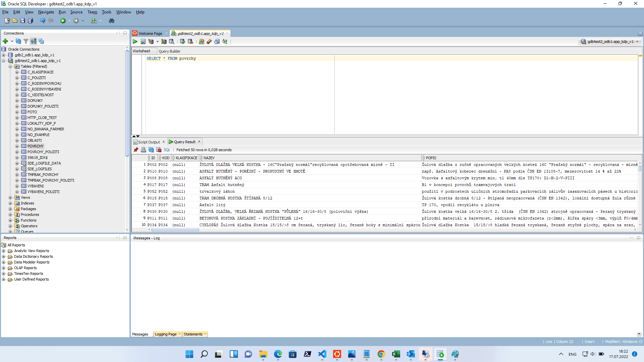This screenshot has height=362, width=644.
Task: Run Statement with the green play icon
Action: pyautogui.click(x=135, y=42)
